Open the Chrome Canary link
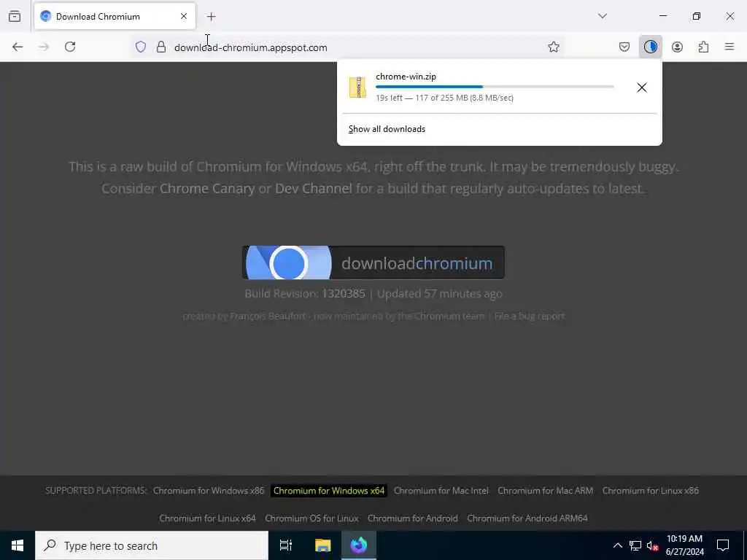The image size is (747, 560). 207,189
